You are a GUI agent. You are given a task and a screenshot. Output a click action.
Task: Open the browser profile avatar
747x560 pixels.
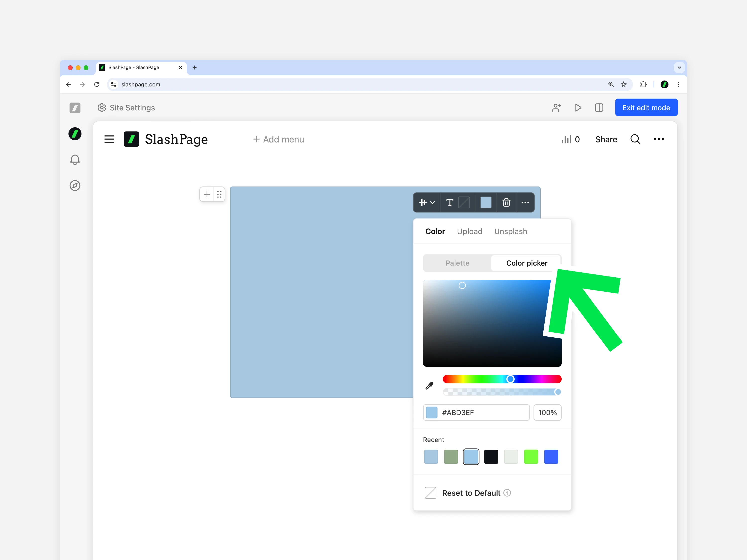(664, 84)
